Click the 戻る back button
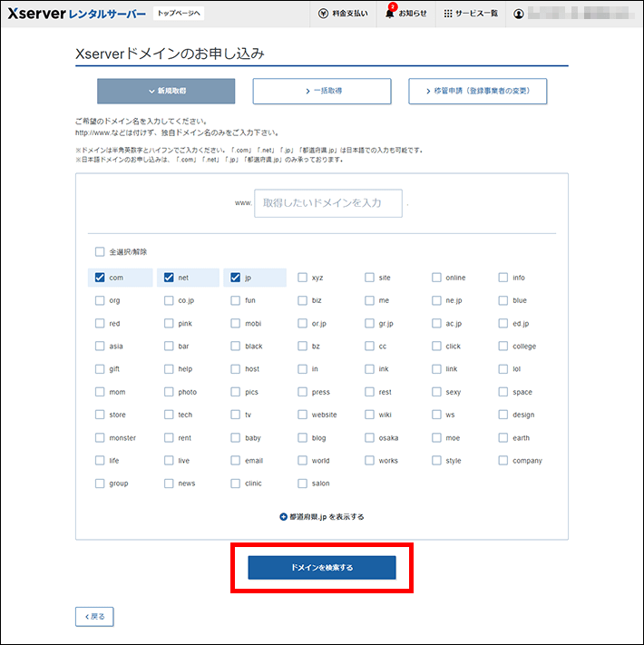Viewport: 644px width, 645px height. [x=94, y=616]
